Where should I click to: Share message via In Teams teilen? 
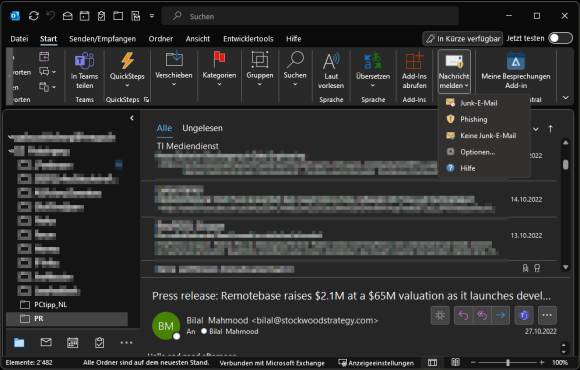[x=85, y=71]
